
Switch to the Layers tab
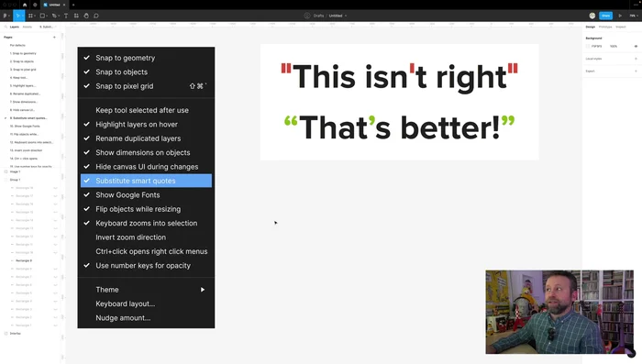tap(15, 27)
